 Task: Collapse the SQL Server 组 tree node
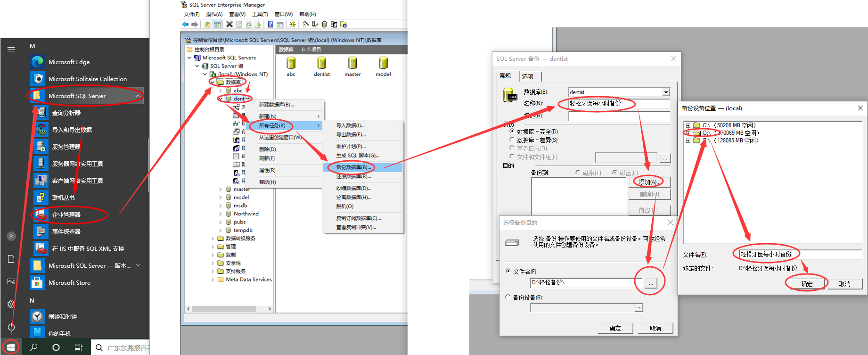pyautogui.click(x=197, y=66)
